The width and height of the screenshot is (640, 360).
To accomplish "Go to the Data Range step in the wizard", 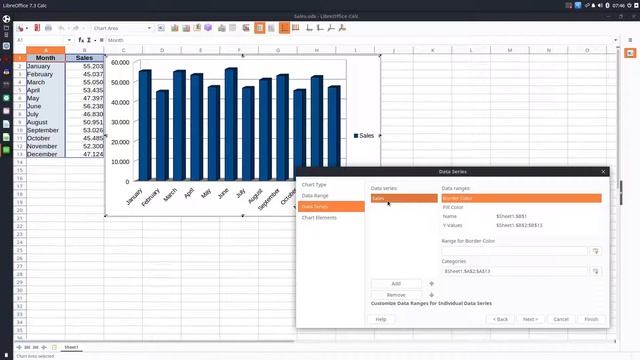I will [315, 196].
